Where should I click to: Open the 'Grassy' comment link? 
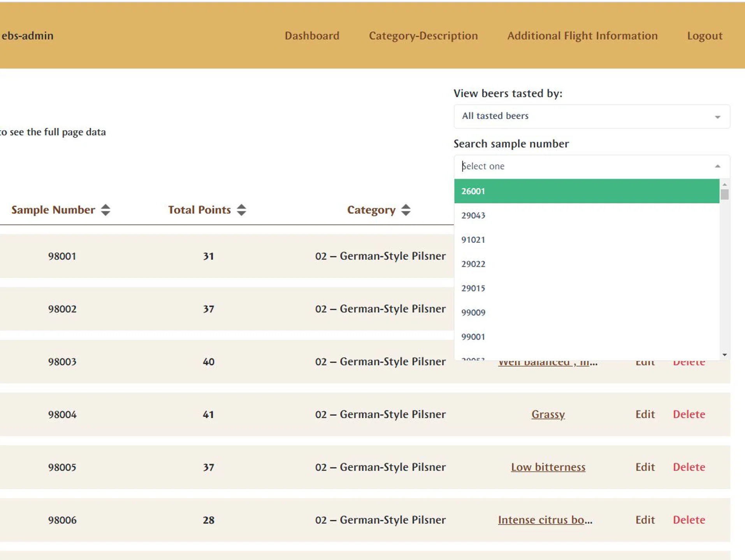point(548,414)
